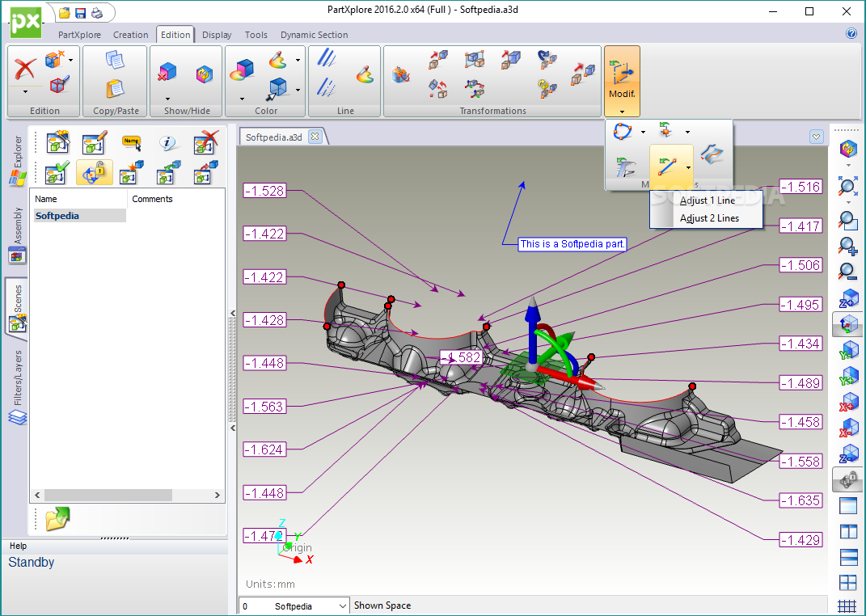Click the Zoom In plus magnifier icon
The image size is (866, 616).
[847, 246]
